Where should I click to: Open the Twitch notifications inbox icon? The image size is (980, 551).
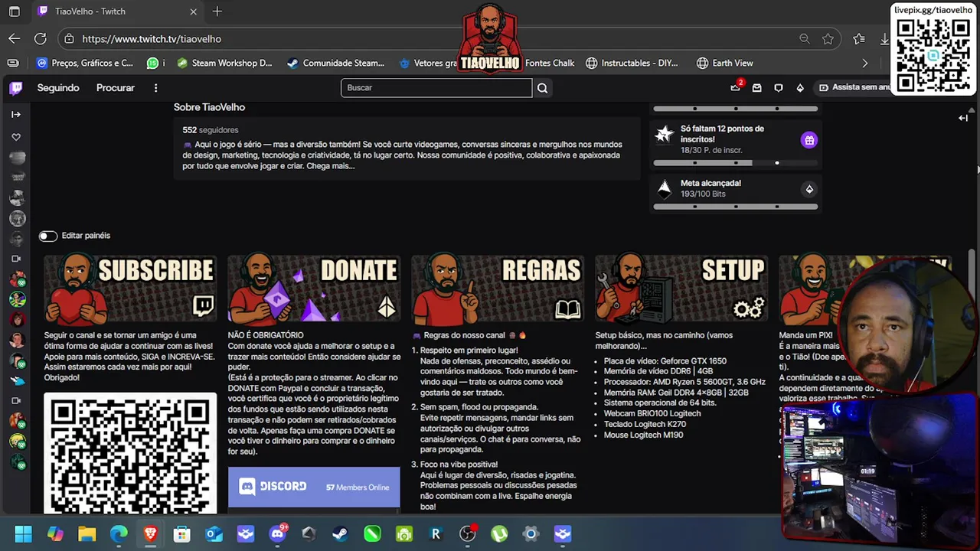coord(757,88)
